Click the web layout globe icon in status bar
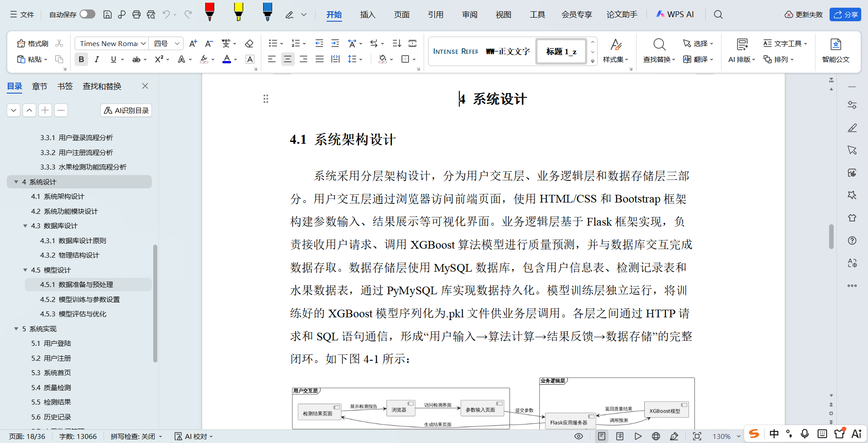Screen dimensions: 868x443 656,436
